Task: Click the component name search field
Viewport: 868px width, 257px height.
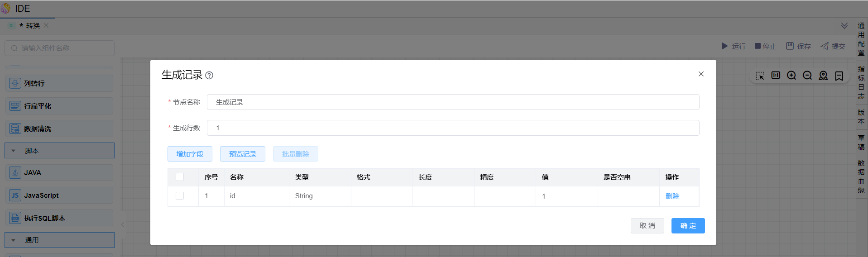Action: (60, 48)
